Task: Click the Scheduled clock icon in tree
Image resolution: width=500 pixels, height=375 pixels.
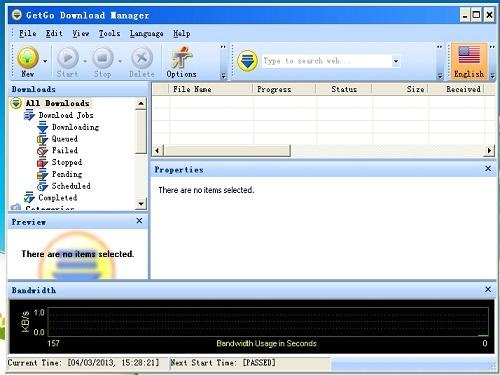Action: coord(42,186)
